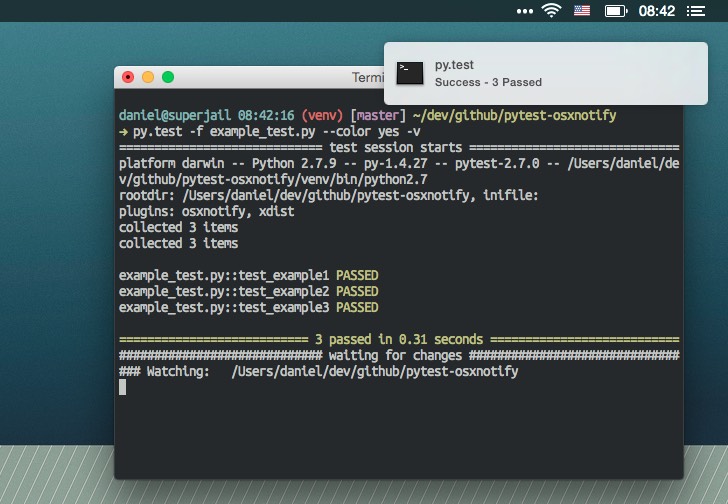Minimize Terminal using yellow button
728x504 pixels.
(x=148, y=77)
